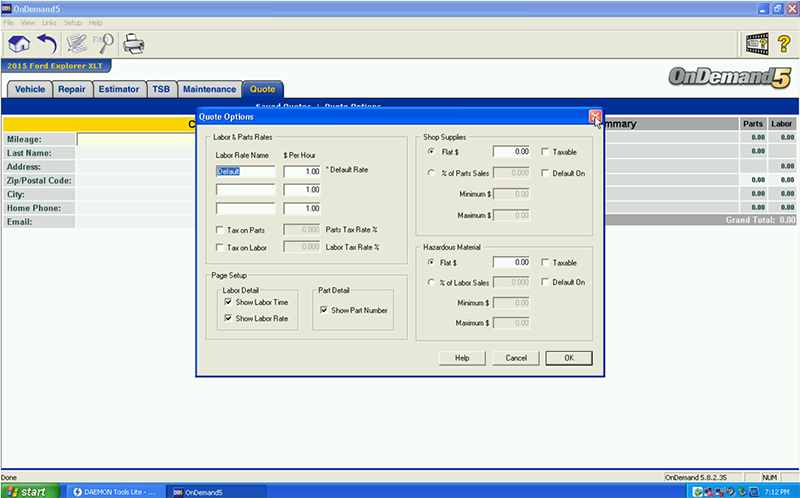
Task: Click the second $ Per Hour field
Action: (302, 190)
